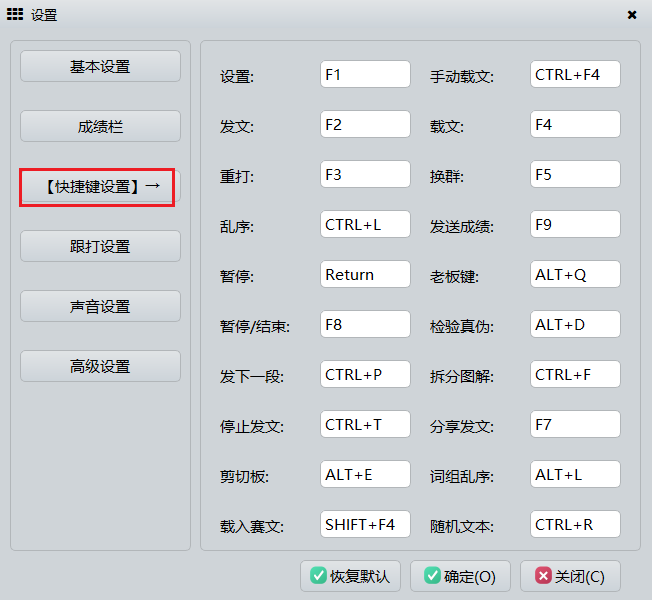Edit the 随机文本 shortcut field CTRL+R
The image size is (652, 600).
point(575,524)
